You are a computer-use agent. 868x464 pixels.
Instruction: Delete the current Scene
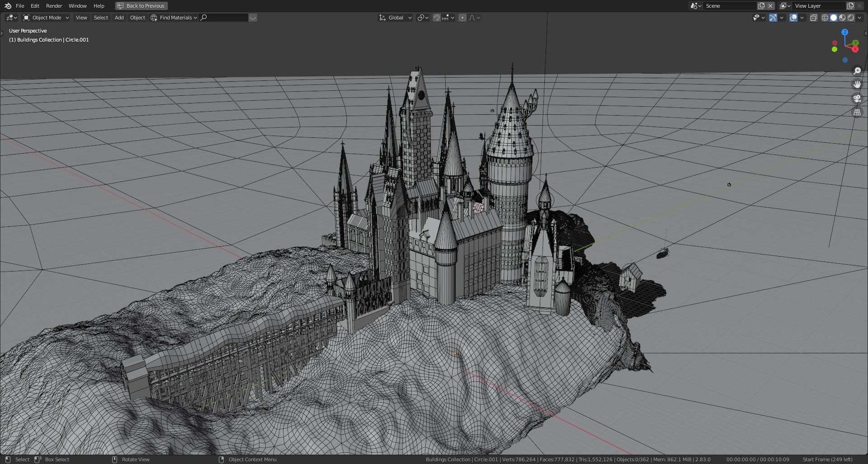(770, 6)
